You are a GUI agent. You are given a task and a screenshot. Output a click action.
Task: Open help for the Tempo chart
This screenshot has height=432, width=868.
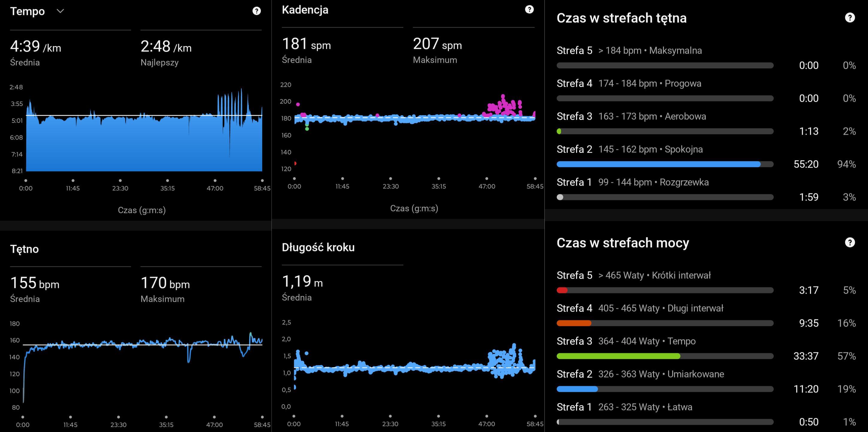pos(257,11)
